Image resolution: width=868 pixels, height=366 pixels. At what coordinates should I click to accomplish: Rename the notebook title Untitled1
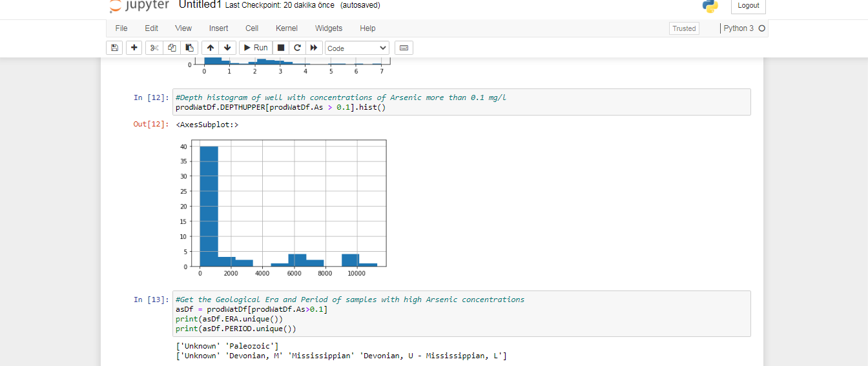[x=200, y=5]
